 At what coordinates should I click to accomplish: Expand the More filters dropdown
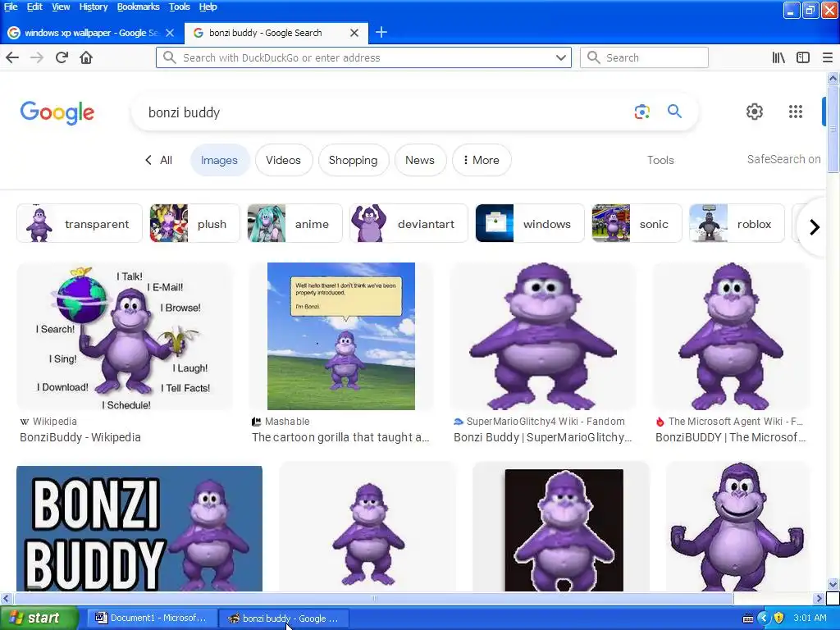coord(481,160)
